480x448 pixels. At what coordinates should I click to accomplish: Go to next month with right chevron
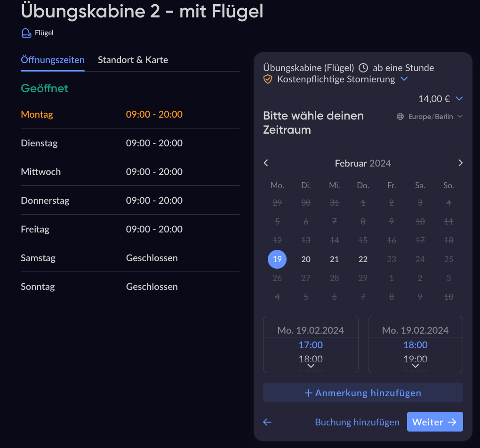(460, 163)
